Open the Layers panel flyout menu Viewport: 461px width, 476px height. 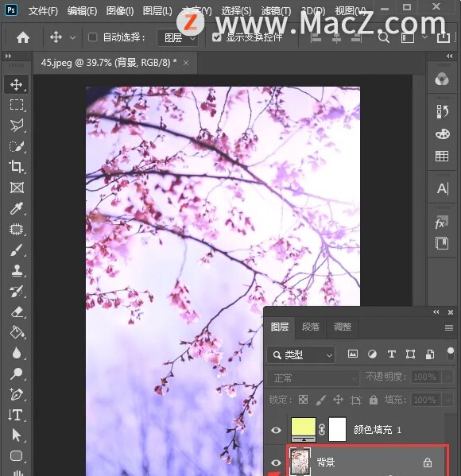[449, 328]
